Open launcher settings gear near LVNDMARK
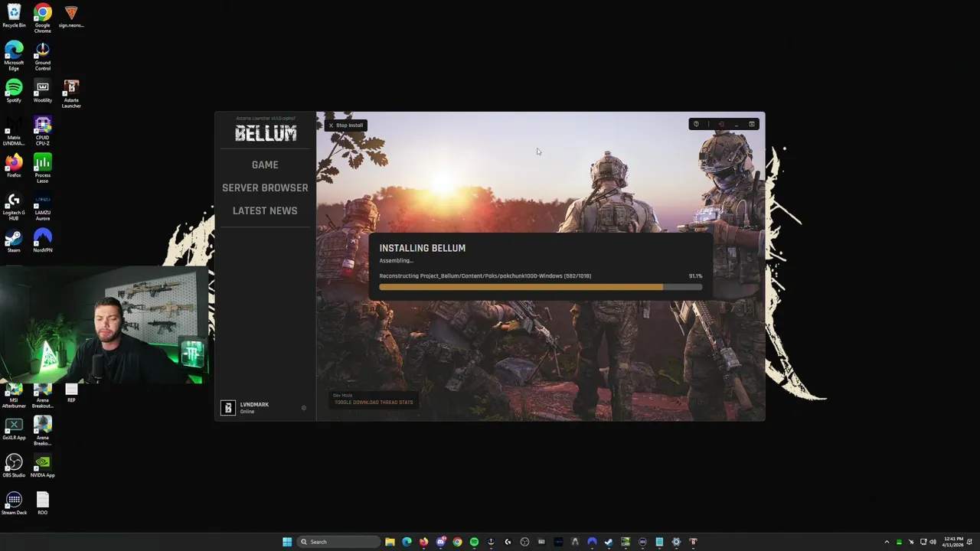The height and width of the screenshot is (551, 980). 303,408
